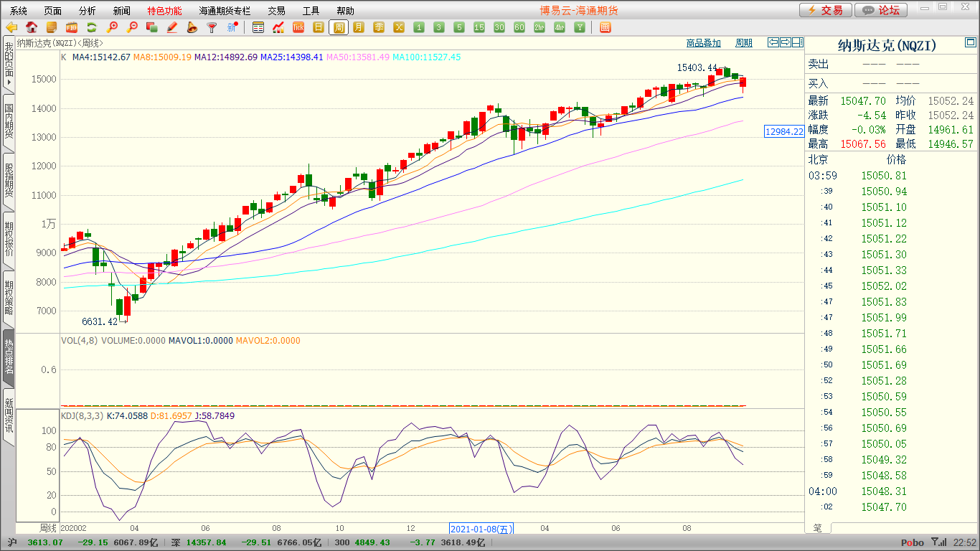Click the yellow X period button
The width and height of the screenshot is (980, 551).
pos(399,27)
